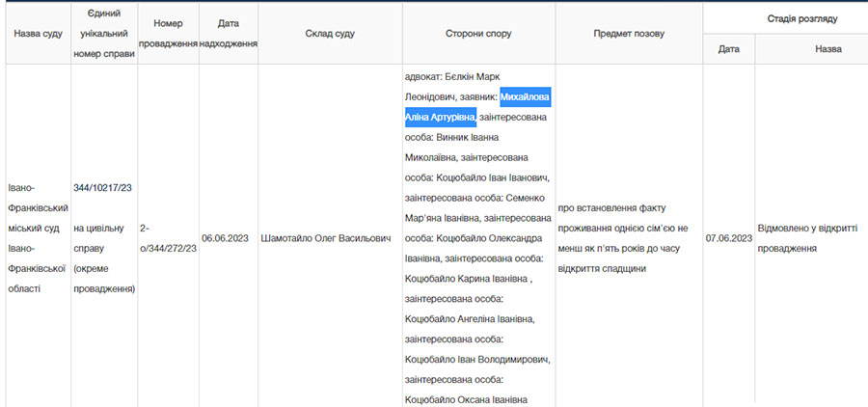Screen dimensions: 868x407
Task: Click the 'Дата' sub-header under Стадія розгляду
Action: tap(728, 49)
